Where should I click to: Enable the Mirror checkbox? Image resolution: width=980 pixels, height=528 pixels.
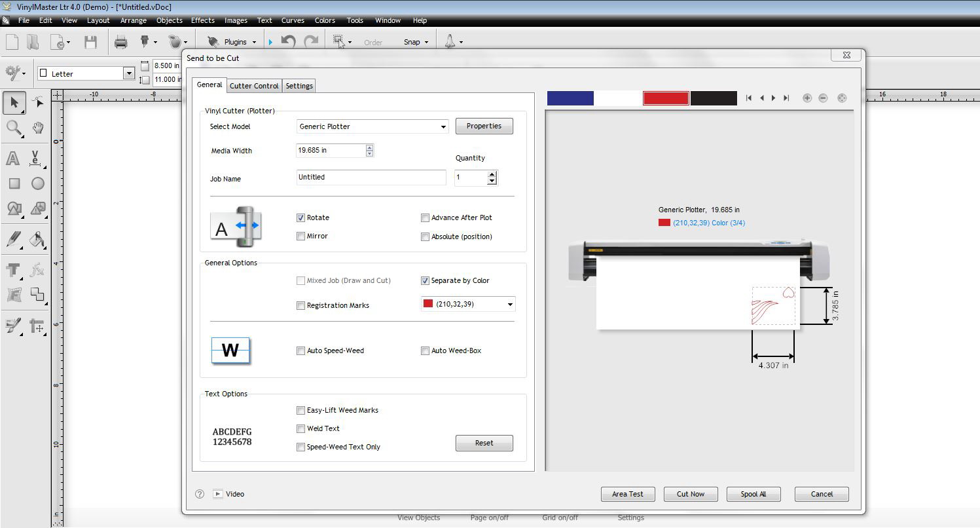pos(301,236)
